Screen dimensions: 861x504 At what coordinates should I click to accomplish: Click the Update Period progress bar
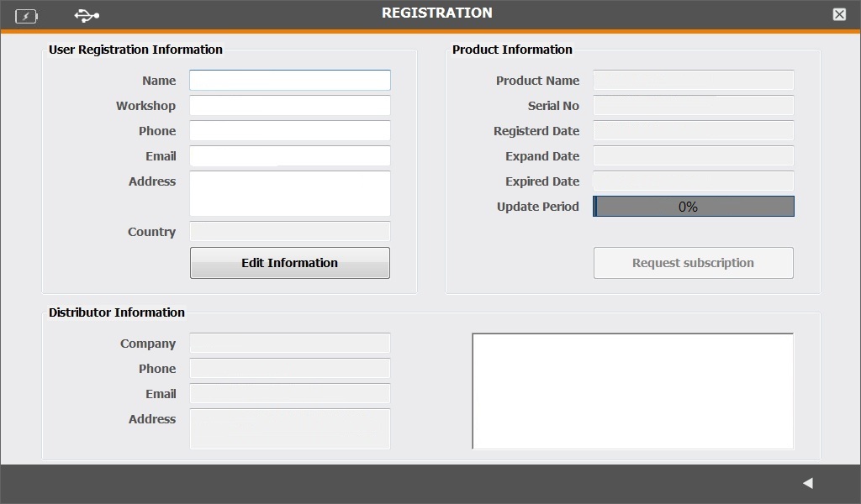coord(693,207)
